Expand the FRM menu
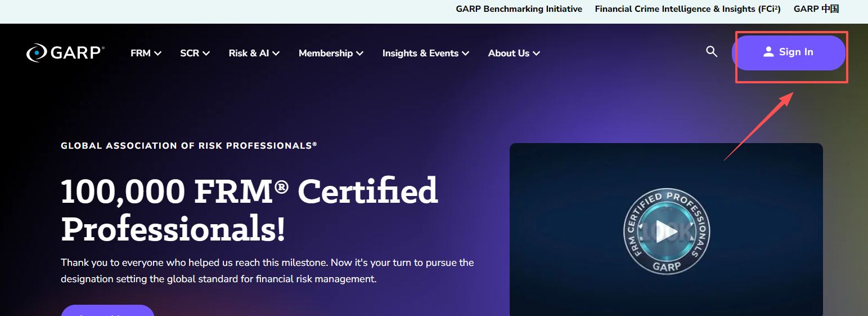868x316 pixels. click(146, 53)
